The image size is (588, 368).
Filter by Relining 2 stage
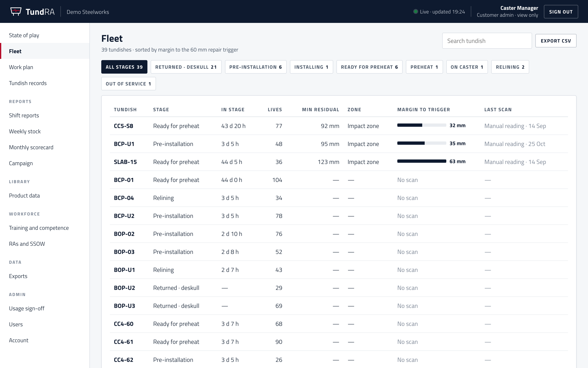point(510,67)
